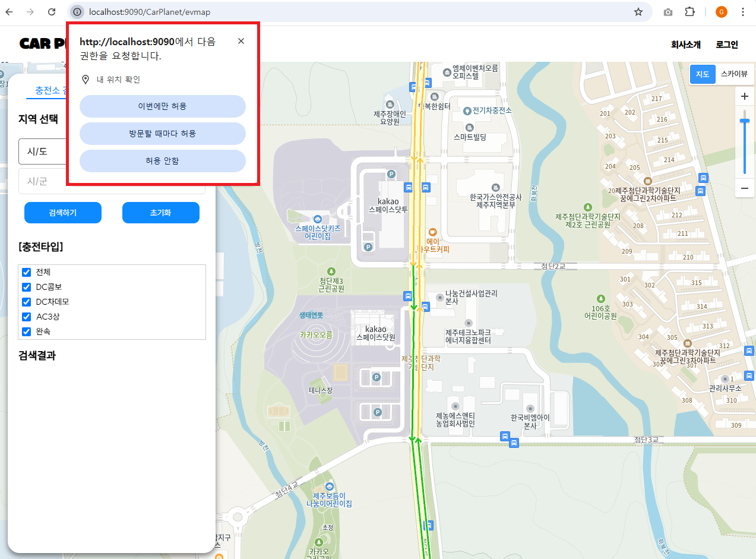The width and height of the screenshot is (756, 559).
Task: Click the 스페이스닷키즈 어린이집 marker icon
Action: tap(318, 219)
